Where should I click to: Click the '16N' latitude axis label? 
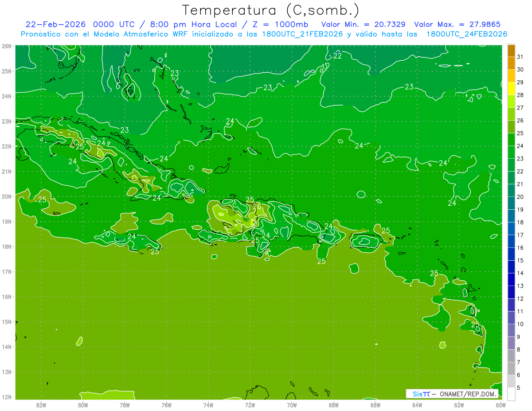point(7,297)
